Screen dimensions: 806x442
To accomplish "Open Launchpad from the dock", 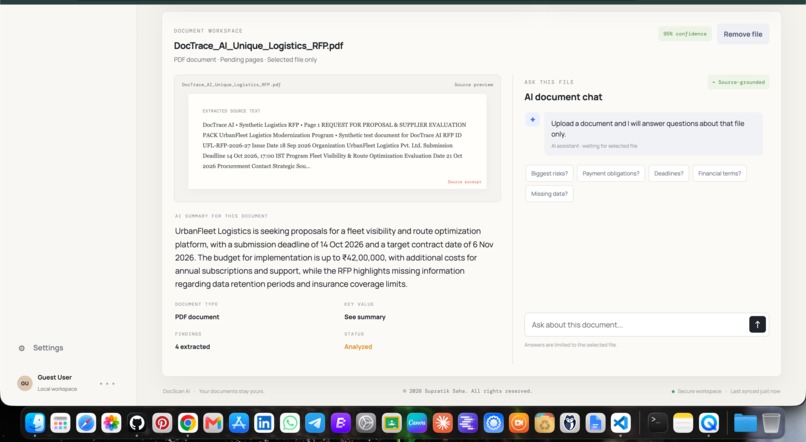I will tap(60, 423).
